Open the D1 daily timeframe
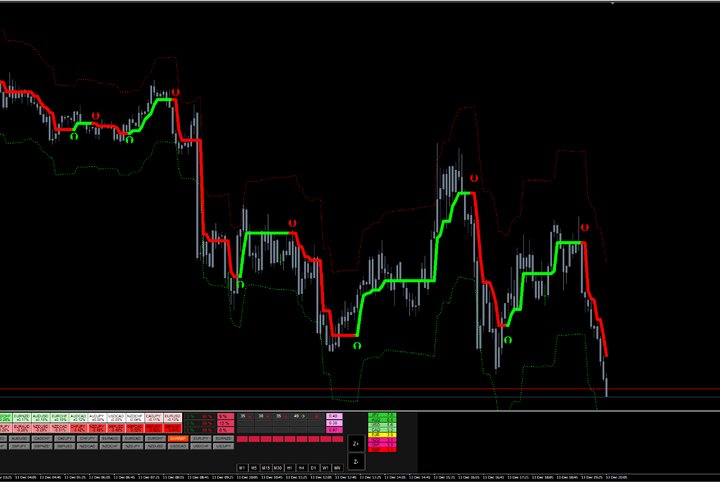Screen dimensions: 720x482 (x=314, y=468)
